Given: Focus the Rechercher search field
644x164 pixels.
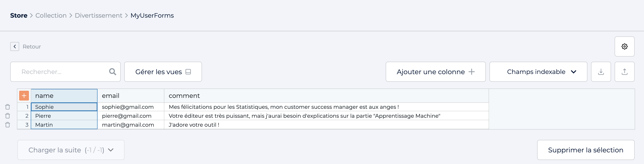Looking at the screenshot, I should pyautogui.click(x=65, y=72).
